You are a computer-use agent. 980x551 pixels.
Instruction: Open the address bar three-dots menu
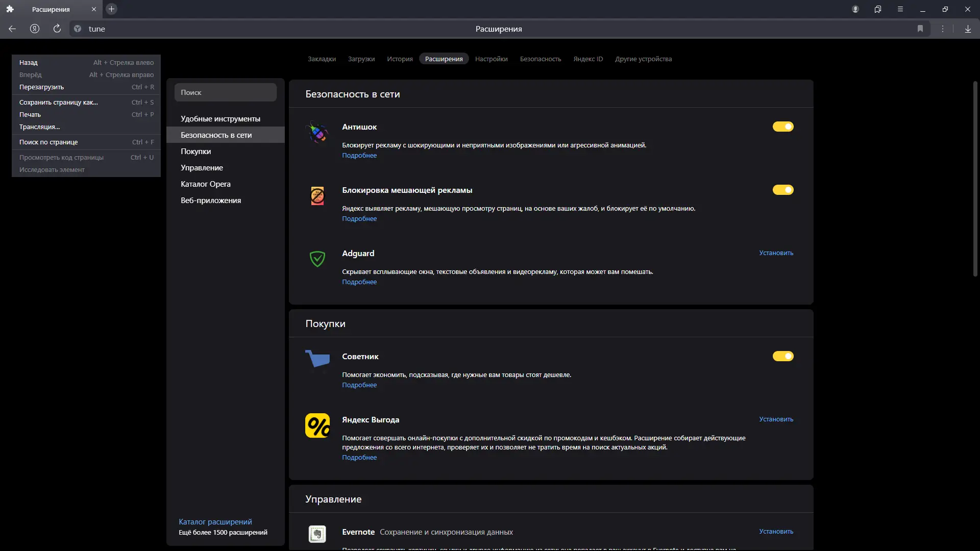coord(943,29)
